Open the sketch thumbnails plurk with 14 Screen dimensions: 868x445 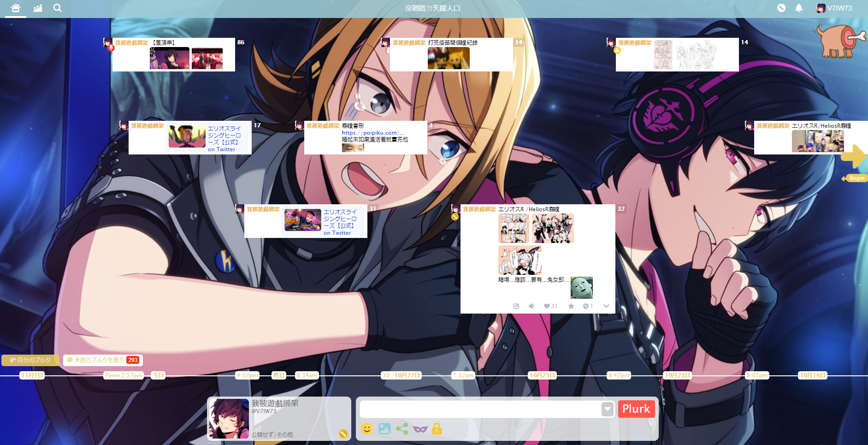pos(677,54)
